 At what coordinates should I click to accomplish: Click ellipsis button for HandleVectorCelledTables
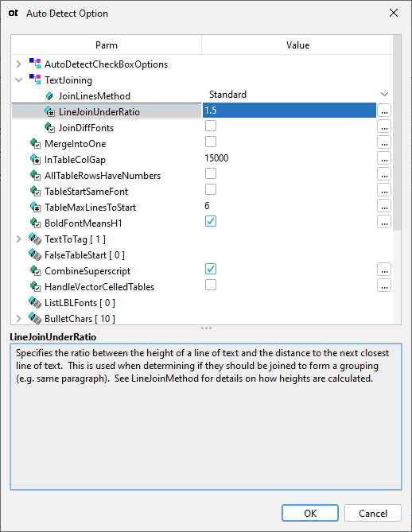point(384,285)
